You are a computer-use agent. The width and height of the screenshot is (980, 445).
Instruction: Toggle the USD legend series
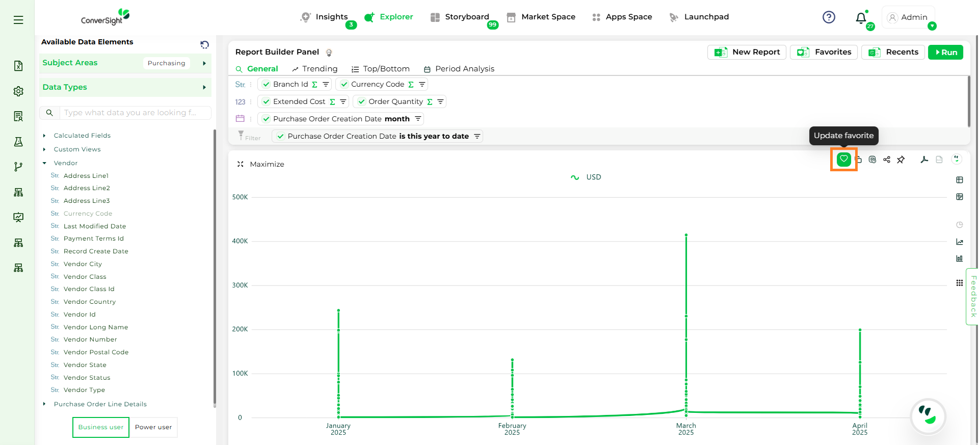tap(586, 177)
